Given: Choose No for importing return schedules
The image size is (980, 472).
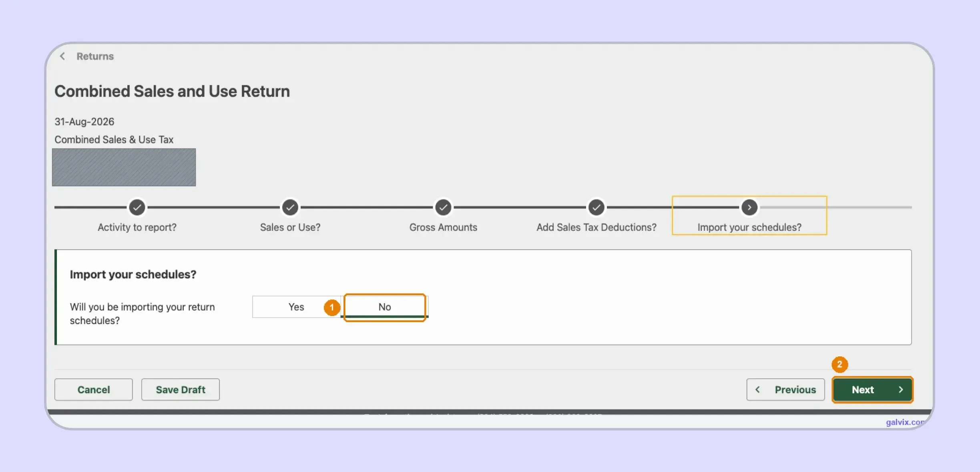Looking at the screenshot, I should 385,307.
